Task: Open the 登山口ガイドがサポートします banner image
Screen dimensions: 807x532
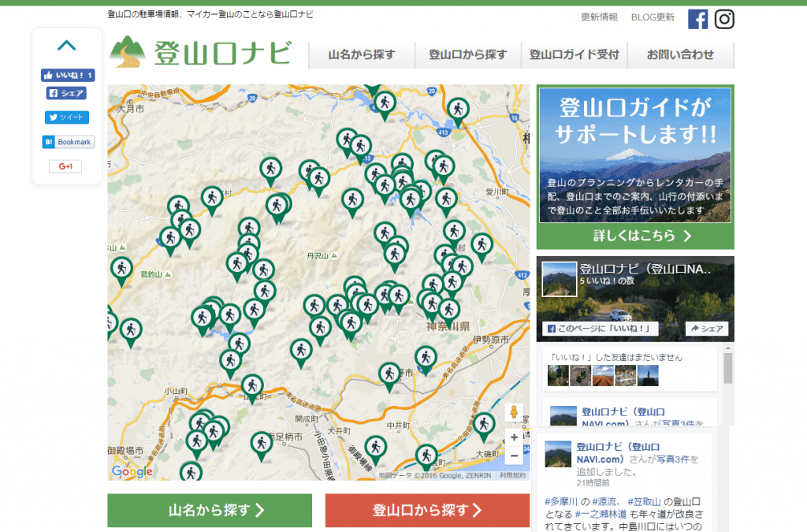Action: (635, 155)
